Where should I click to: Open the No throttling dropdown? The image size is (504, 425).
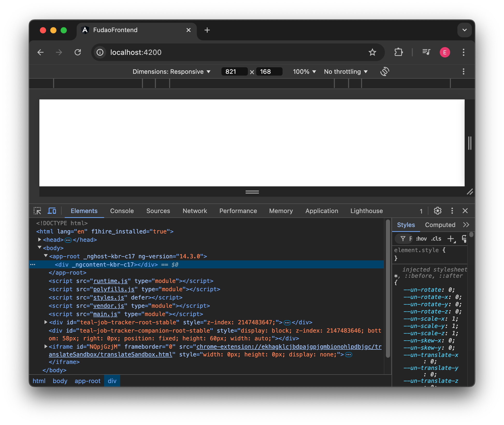pos(345,71)
